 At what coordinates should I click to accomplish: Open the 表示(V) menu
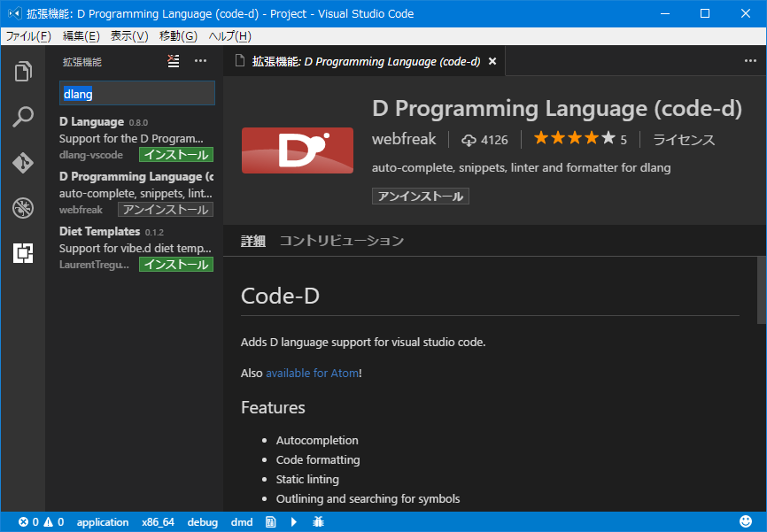129,36
